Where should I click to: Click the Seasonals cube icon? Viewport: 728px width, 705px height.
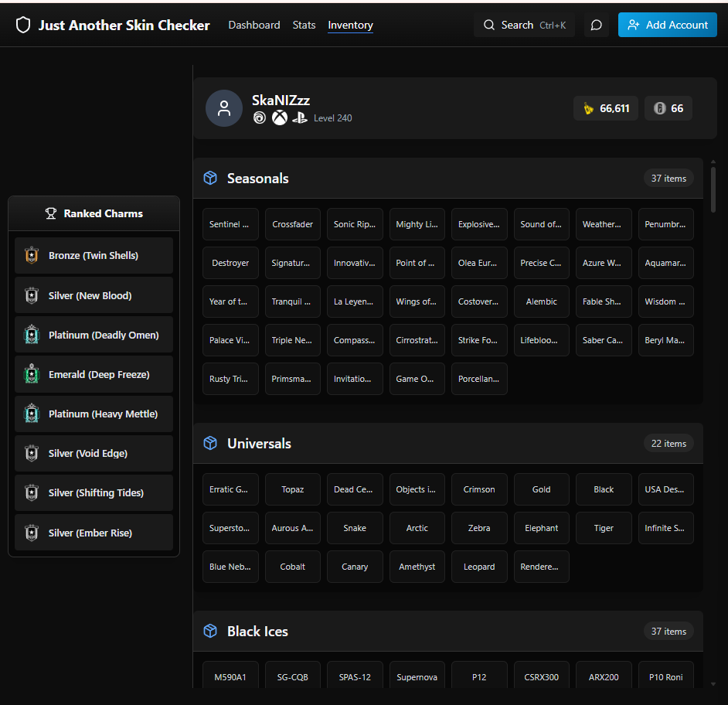point(210,178)
